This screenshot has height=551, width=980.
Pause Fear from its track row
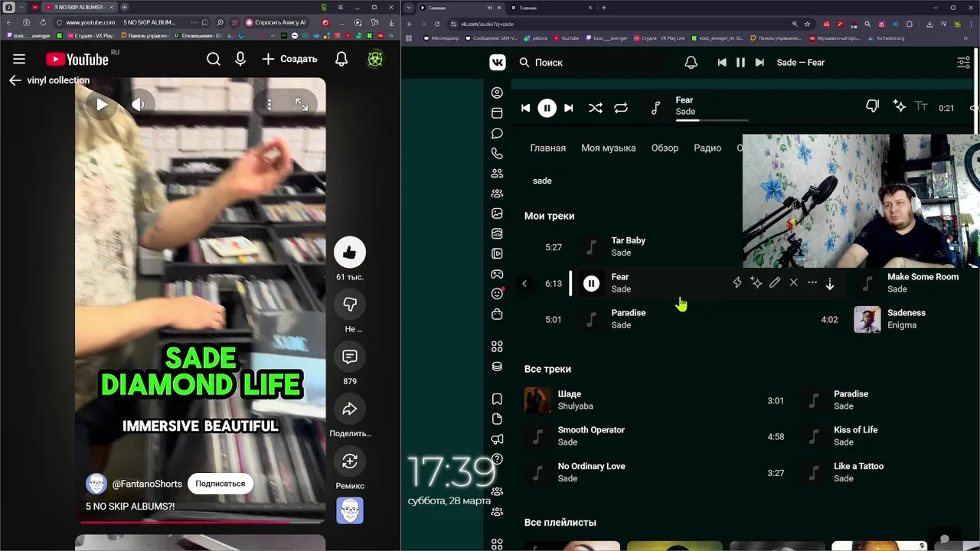point(591,283)
